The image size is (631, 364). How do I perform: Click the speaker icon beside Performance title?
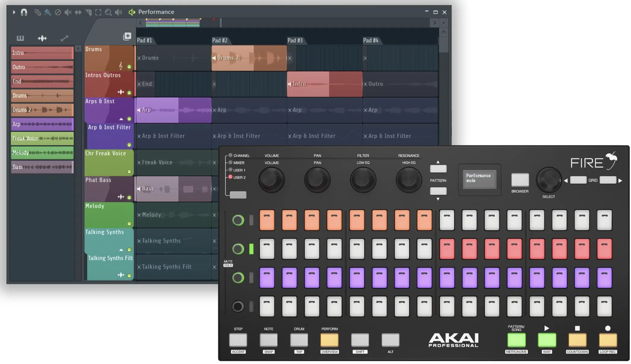[132, 12]
